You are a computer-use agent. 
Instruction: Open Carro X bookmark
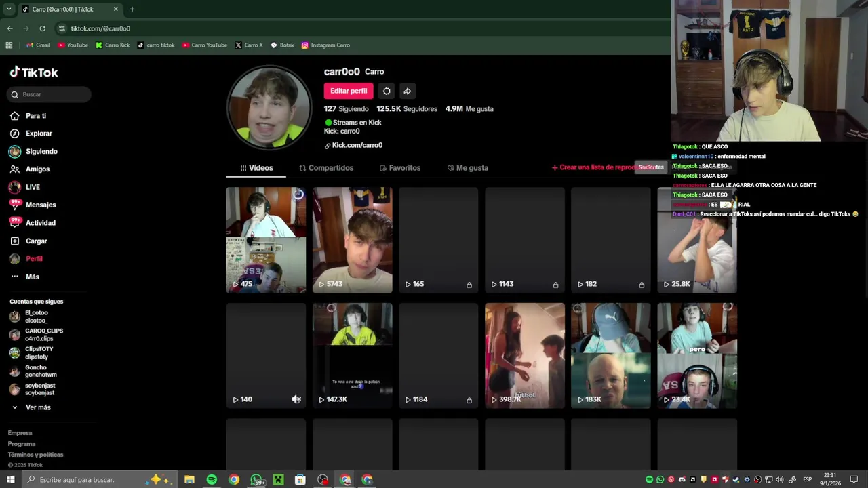click(x=249, y=45)
